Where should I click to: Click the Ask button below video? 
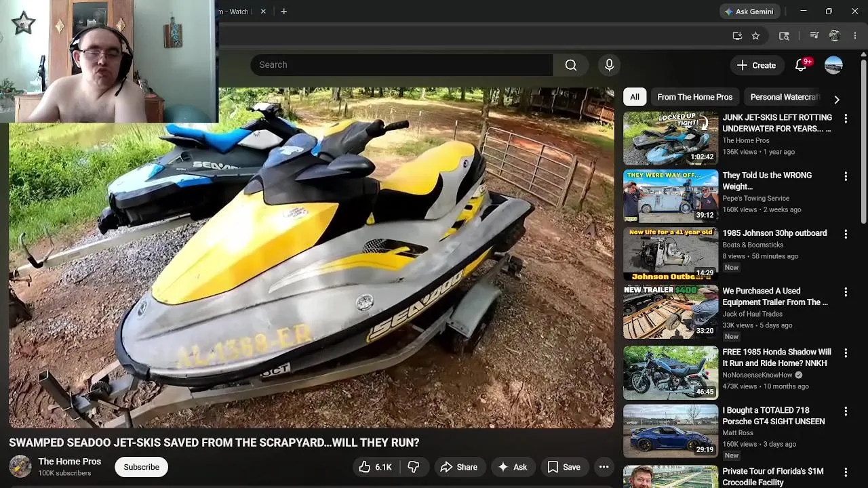tap(512, 467)
